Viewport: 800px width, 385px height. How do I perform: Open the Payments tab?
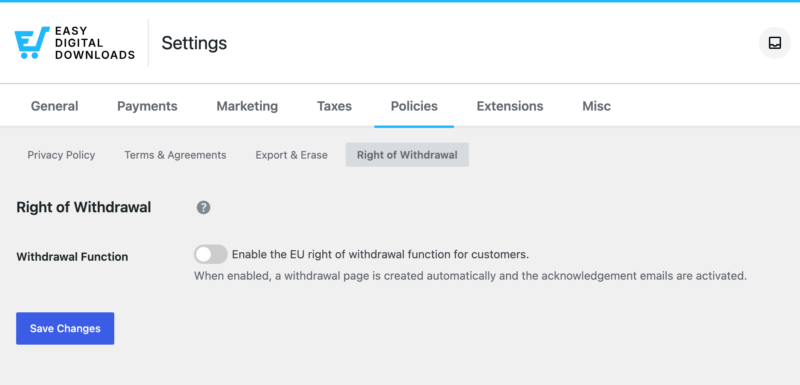coord(147,106)
